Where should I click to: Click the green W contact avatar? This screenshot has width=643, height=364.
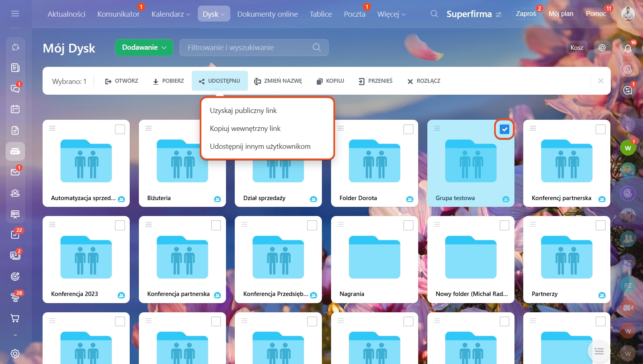[x=628, y=148]
